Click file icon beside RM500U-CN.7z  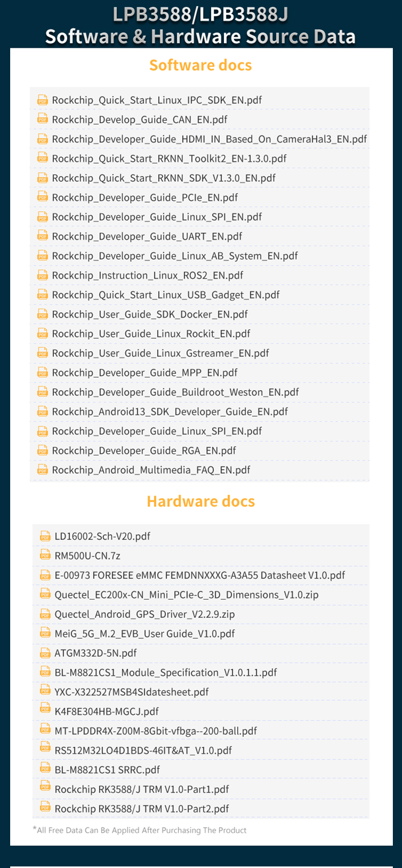[x=45, y=555]
